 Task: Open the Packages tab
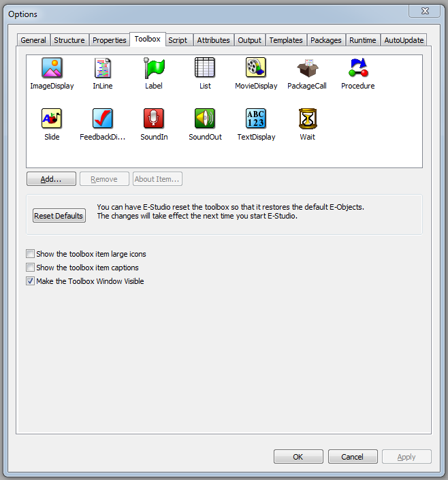[326, 40]
